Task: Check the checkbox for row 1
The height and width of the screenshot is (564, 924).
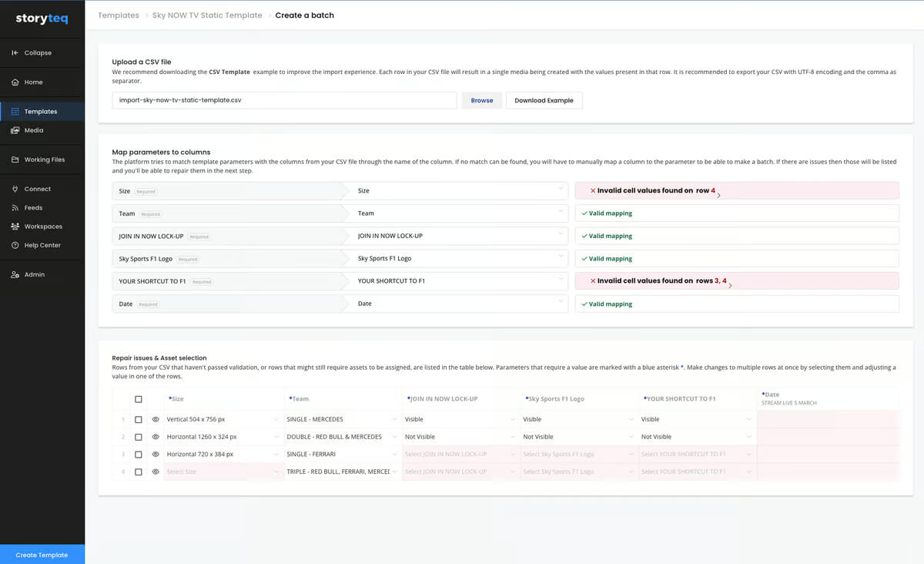Action: 139,420
